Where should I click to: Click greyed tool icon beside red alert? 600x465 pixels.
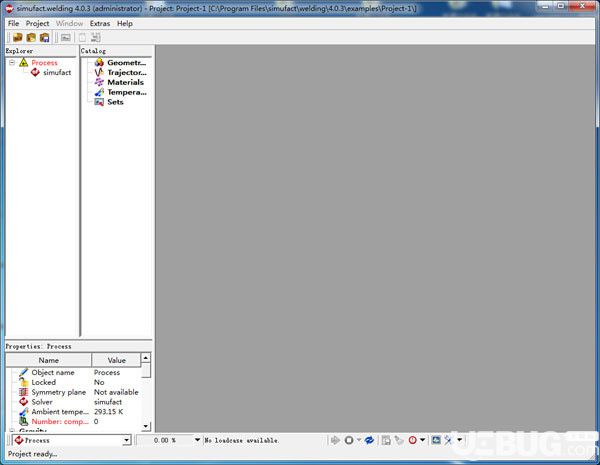(399, 440)
